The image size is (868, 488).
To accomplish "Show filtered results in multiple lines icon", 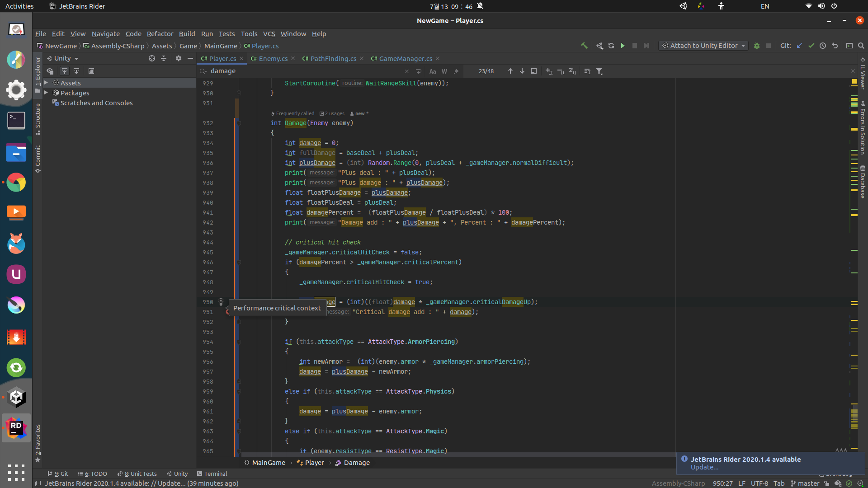I will [587, 71].
